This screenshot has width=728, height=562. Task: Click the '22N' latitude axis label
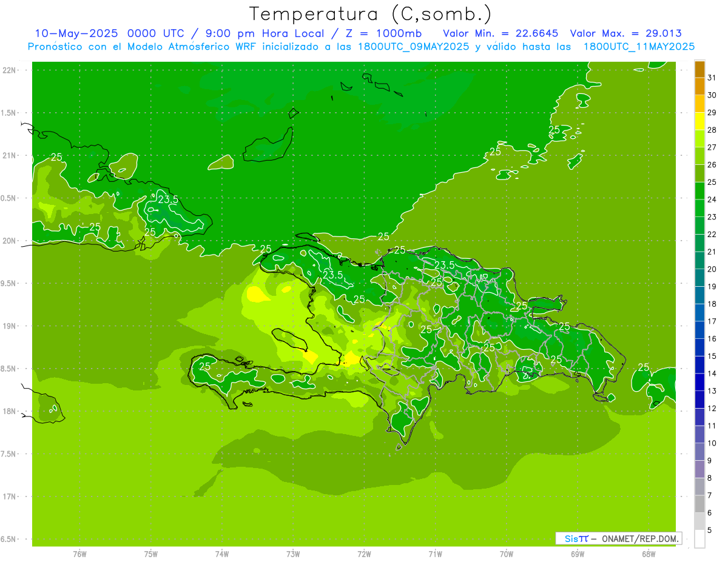[x=10, y=70]
